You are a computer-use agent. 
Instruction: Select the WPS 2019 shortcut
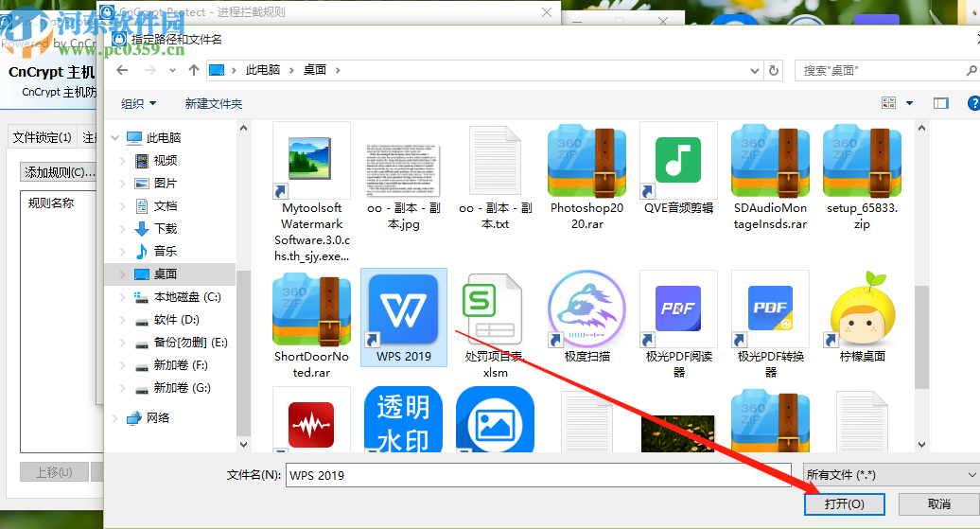click(x=404, y=318)
